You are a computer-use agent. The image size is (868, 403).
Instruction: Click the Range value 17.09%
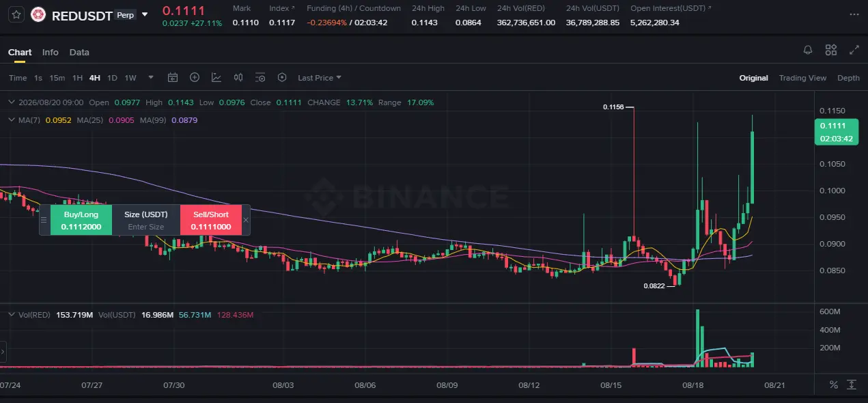420,102
